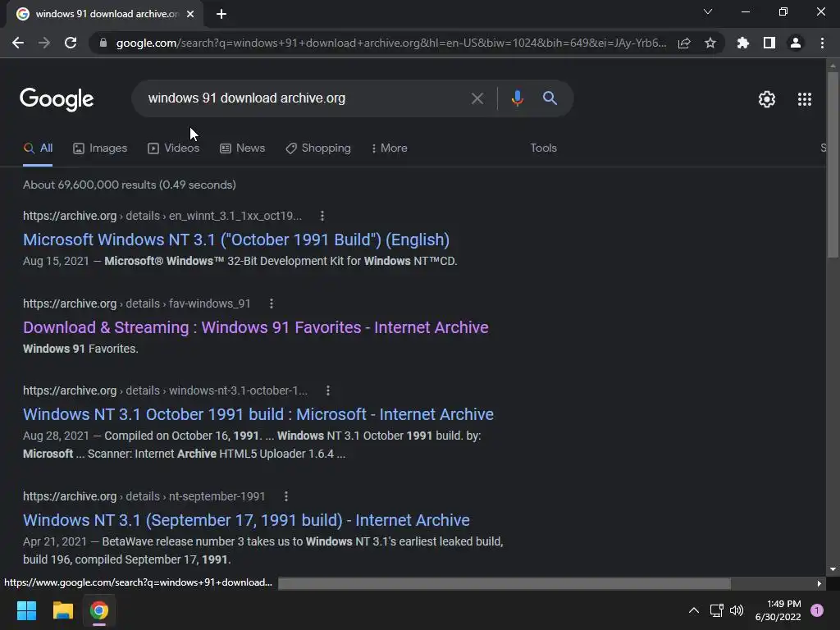This screenshot has width=840, height=630.
Task: Click the forward navigation arrow
Action: point(44,43)
